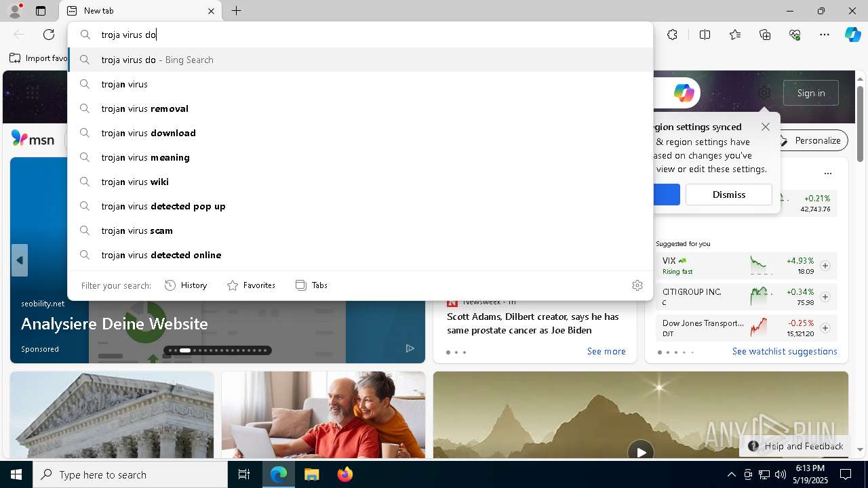This screenshot has width=868, height=488.
Task: Select 'trojan virus wiki' suggestion
Action: 360,182
